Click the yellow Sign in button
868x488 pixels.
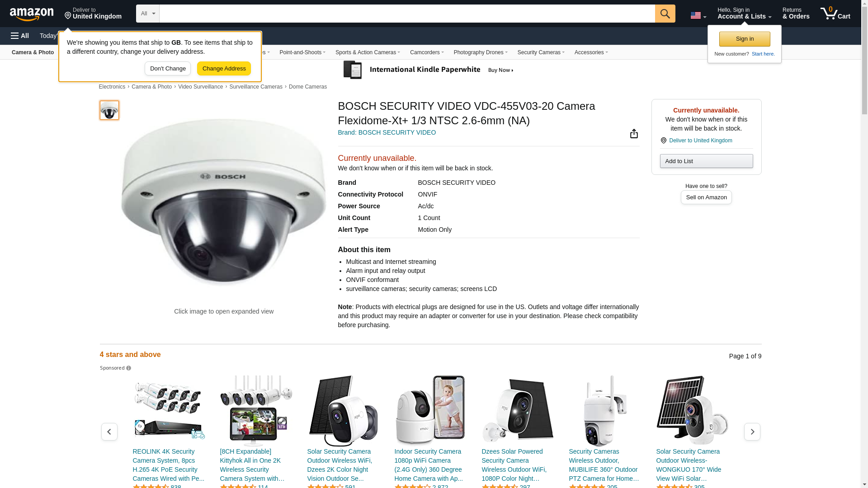pos(745,39)
